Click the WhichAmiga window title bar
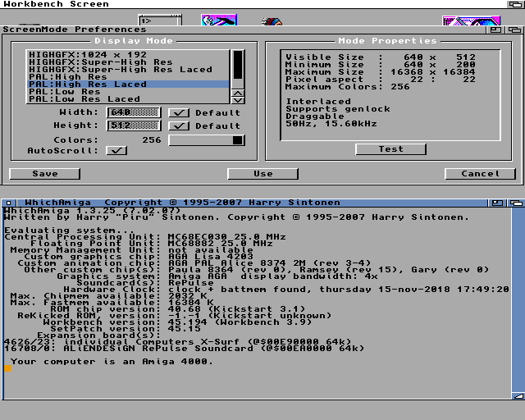Viewport: 525px width, 420px height. pos(246,202)
